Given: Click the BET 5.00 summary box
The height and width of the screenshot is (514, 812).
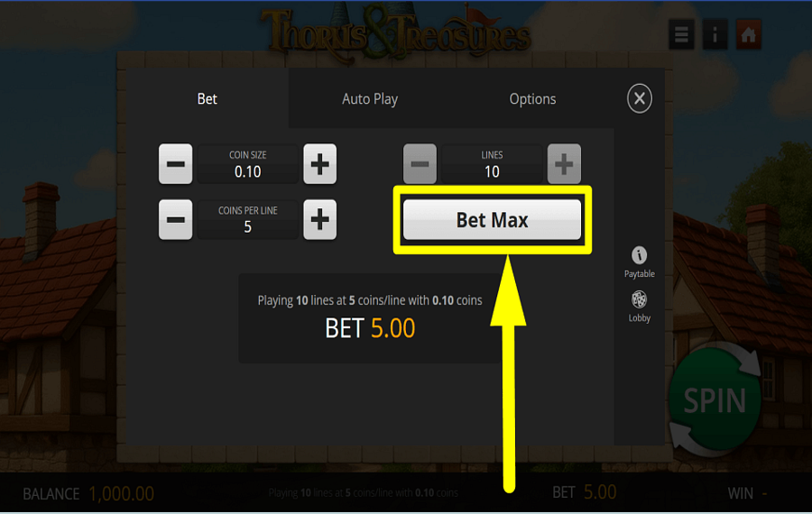Looking at the screenshot, I should [370, 318].
